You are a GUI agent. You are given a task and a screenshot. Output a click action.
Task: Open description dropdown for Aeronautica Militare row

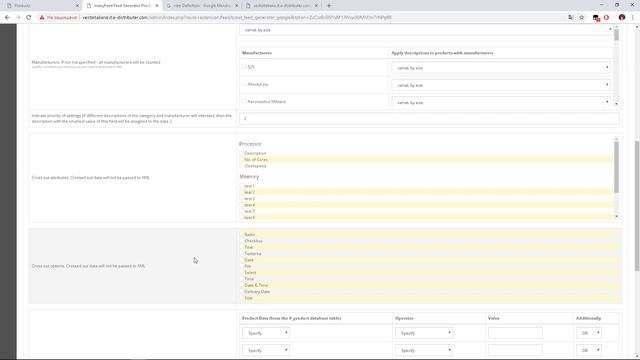501,102
